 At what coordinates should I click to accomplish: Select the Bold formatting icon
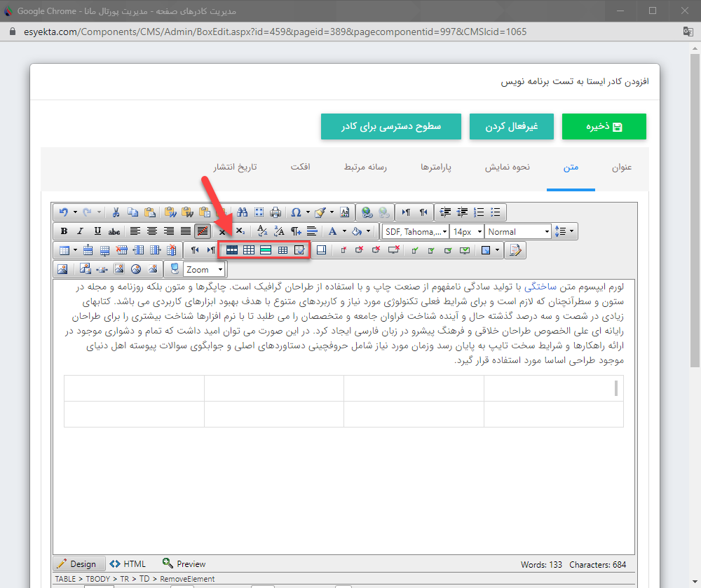(x=64, y=231)
